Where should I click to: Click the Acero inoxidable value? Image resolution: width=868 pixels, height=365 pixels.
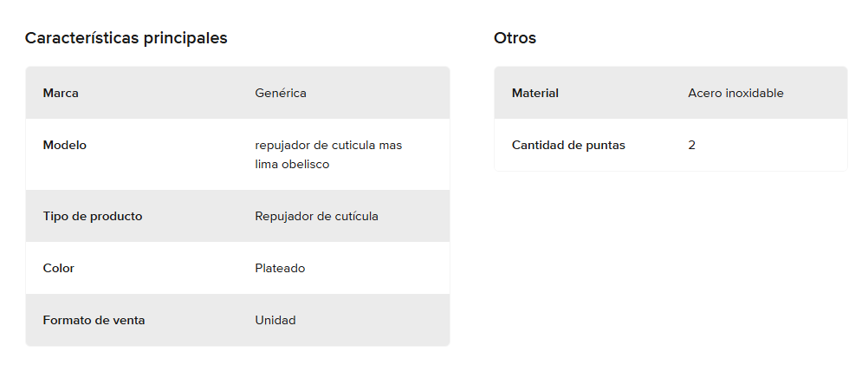click(735, 93)
